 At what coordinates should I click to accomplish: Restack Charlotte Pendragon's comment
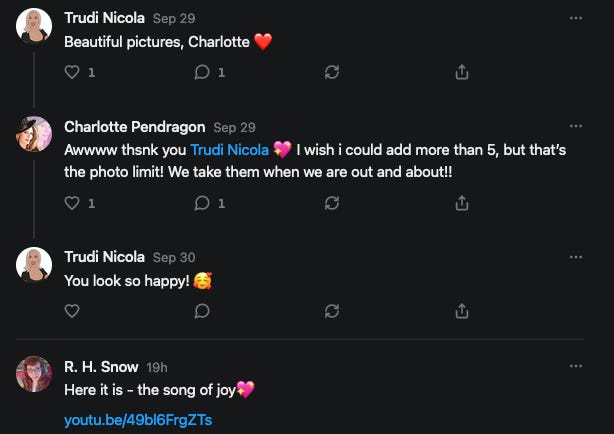[332, 203]
